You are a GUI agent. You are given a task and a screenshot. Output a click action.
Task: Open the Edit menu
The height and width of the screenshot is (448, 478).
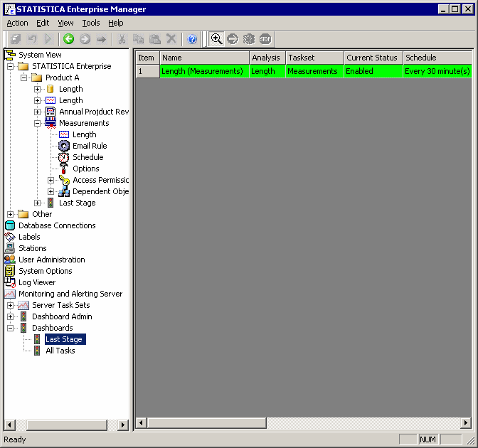(x=43, y=23)
